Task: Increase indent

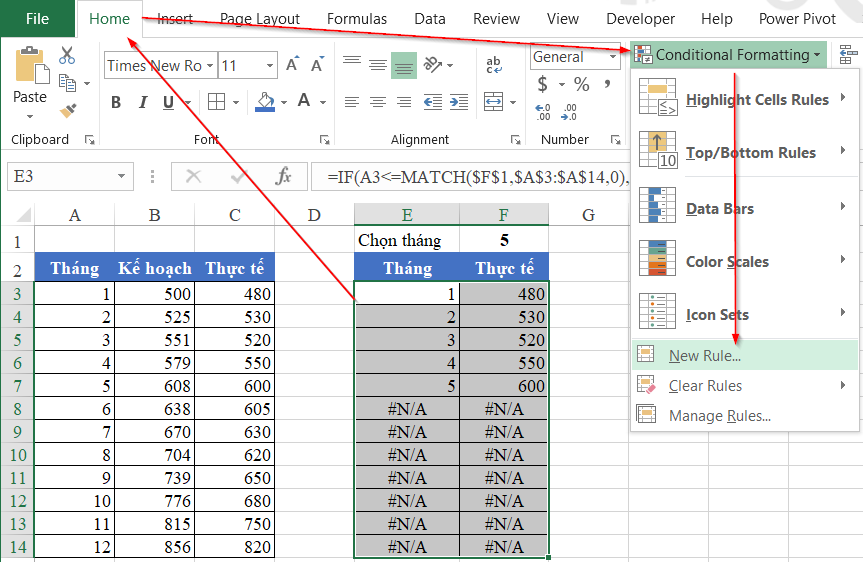Action: (459, 102)
